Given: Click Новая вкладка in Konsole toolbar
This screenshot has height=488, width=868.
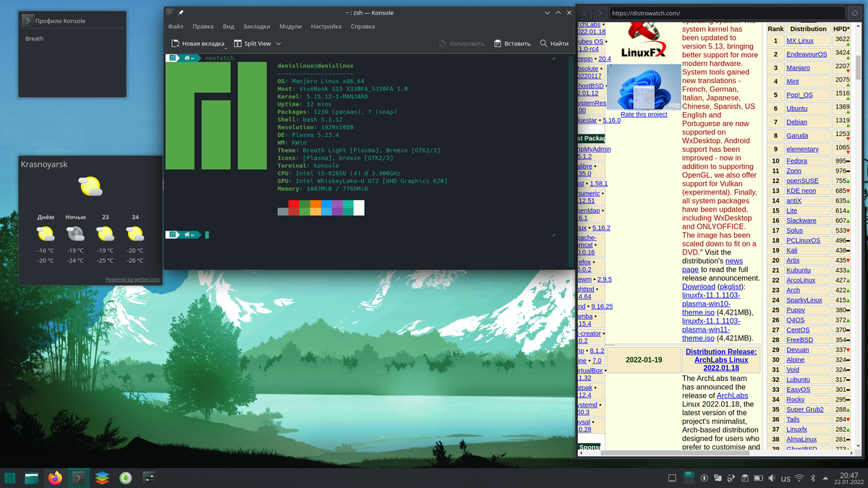Looking at the screenshot, I should pyautogui.click(x=197, y=43).
